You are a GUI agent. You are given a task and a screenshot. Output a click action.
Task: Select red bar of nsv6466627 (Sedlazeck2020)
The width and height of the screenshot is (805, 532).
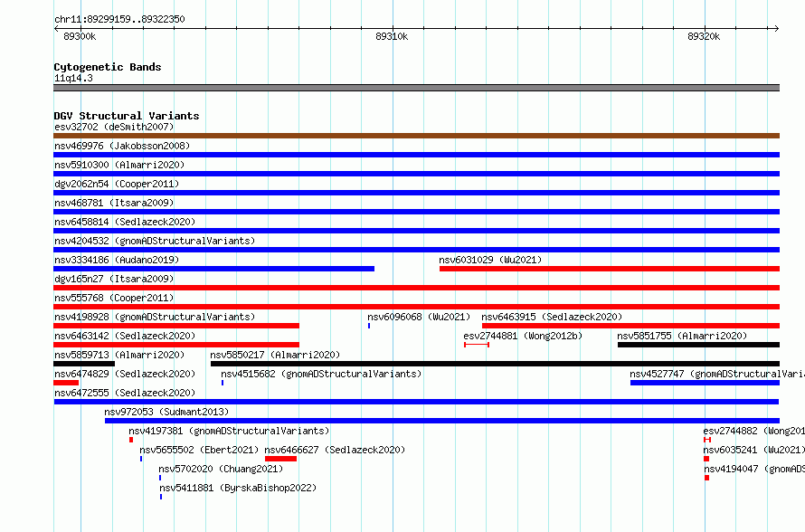[280, 459]
